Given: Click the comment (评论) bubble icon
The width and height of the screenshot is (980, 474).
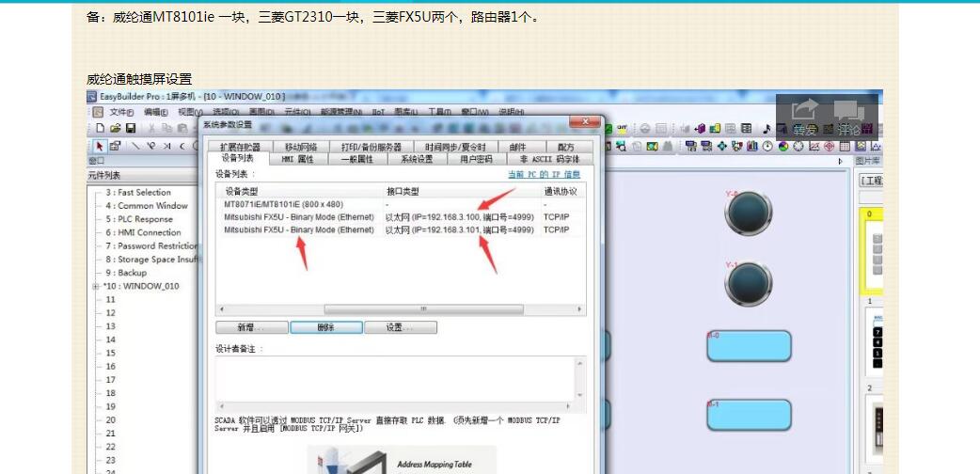Looking at the screenshot, I should [x=848, y=113].
